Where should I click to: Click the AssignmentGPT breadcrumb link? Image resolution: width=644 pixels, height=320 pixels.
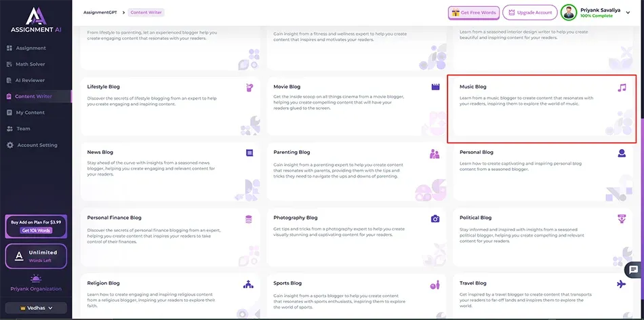coord(99,12)
